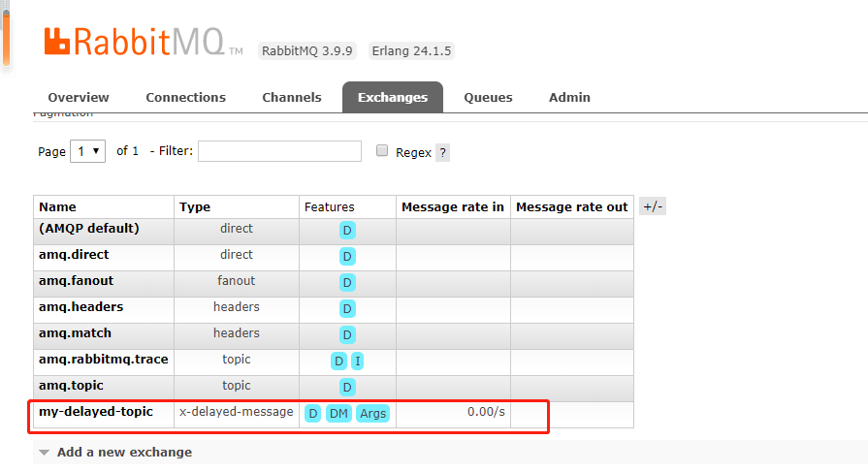868x472 pixels.
Task: Sort by the Type column header
Action: 194,207
